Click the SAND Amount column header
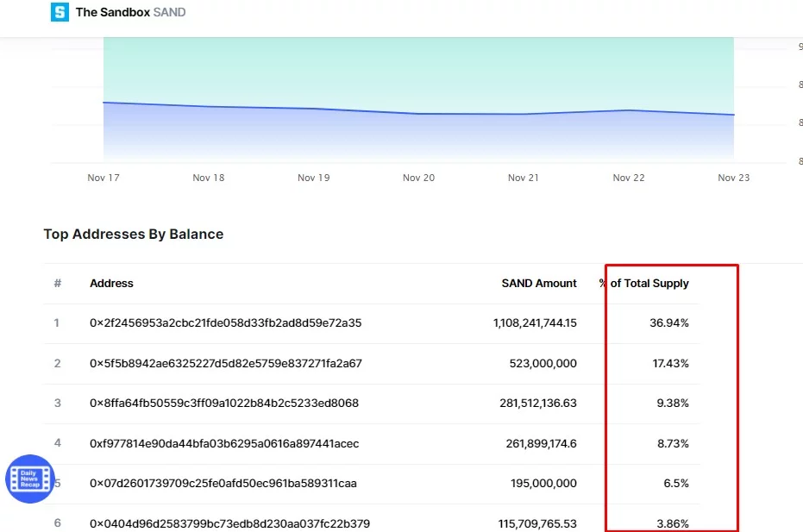The image size is (803, 532). coord(539,283)
